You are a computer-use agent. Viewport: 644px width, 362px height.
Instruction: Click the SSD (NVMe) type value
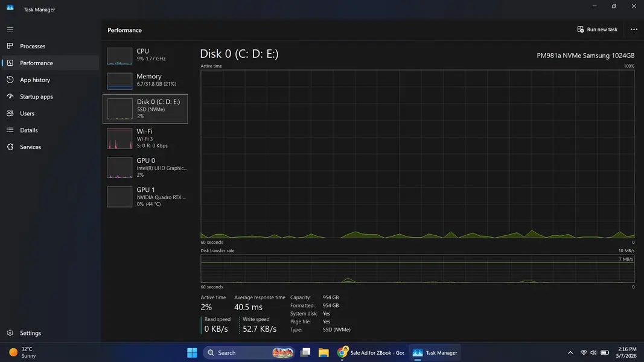[336, 329]
